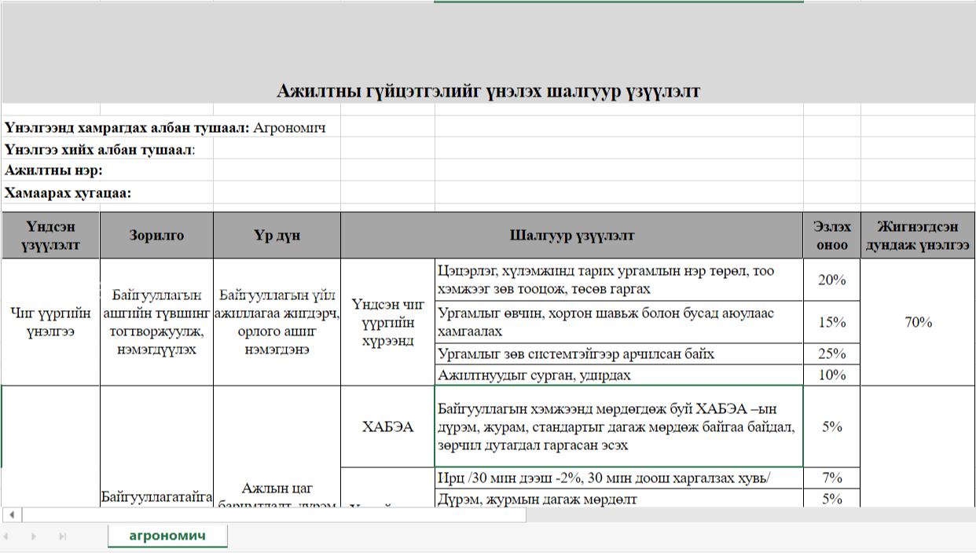
Task: Click the horizontal scrollbar left arrow
Action: [x=12, y=515]
